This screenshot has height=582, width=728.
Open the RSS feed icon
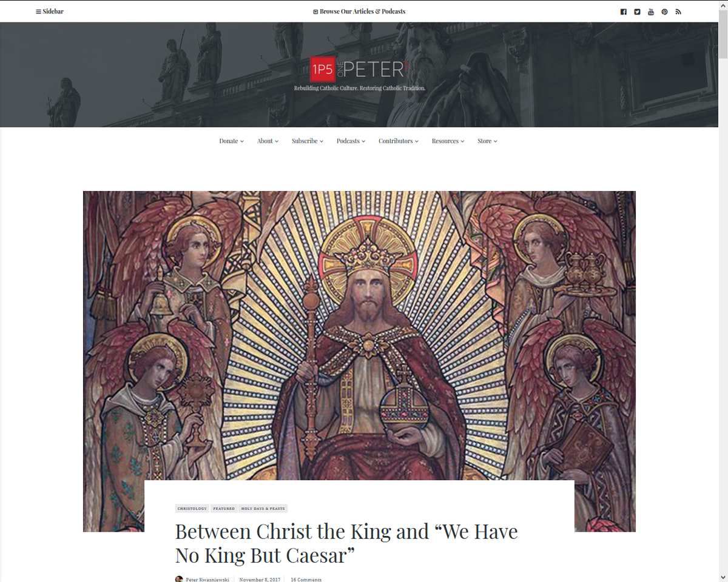(678, 12)
